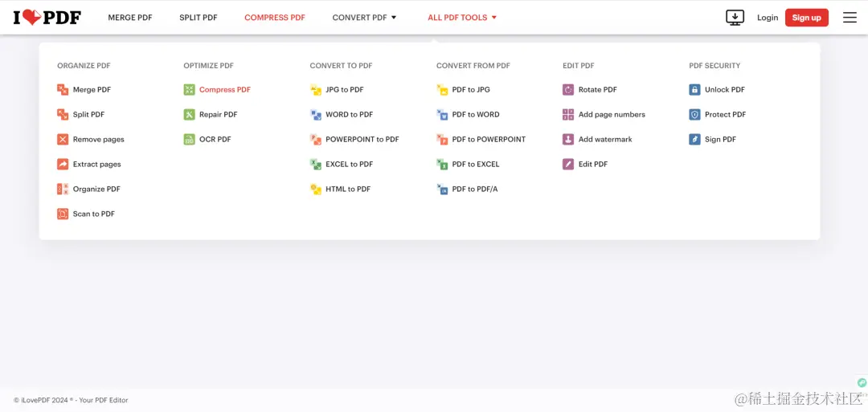
Task: Click the PDF SECURITY column heading
Action: (x=714, y=66)
